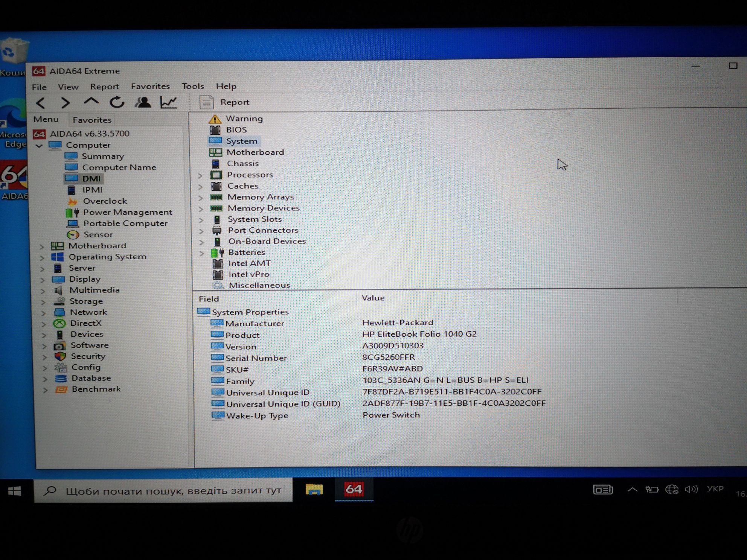Click the Database icon in the tree
This screenshot has height=560, width=747.
coord(61,379)
